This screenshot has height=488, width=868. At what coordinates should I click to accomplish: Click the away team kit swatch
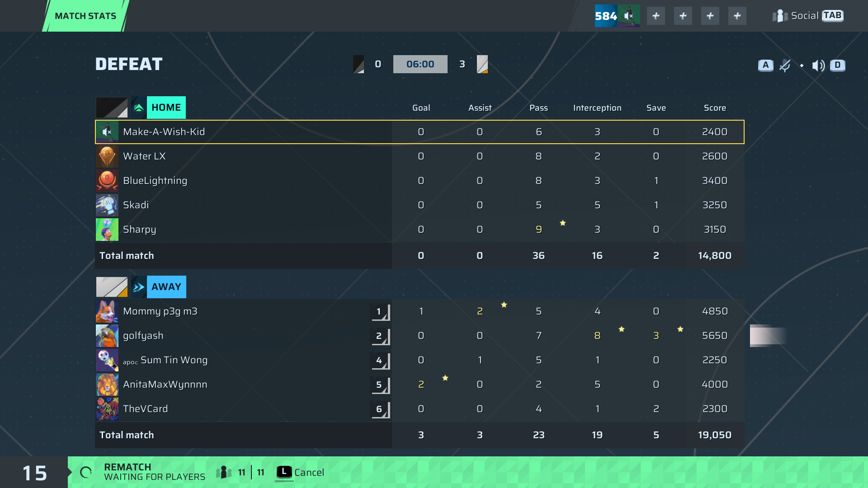click(x=112, y=287)
